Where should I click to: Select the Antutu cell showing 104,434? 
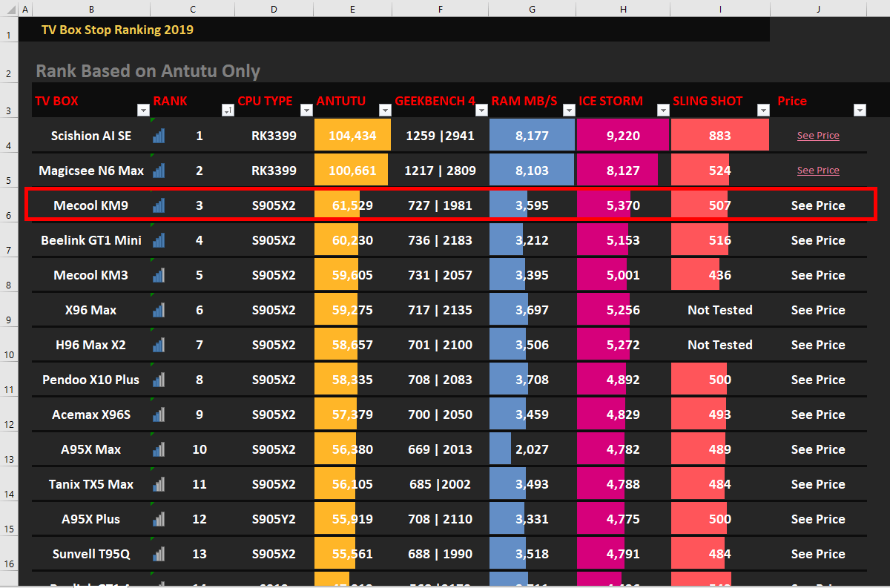[x=352, y=136]
